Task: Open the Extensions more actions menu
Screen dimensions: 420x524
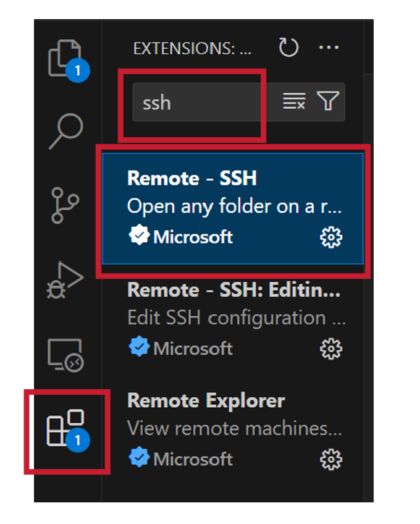Action: pyautogui.click(x=329, y=48)
